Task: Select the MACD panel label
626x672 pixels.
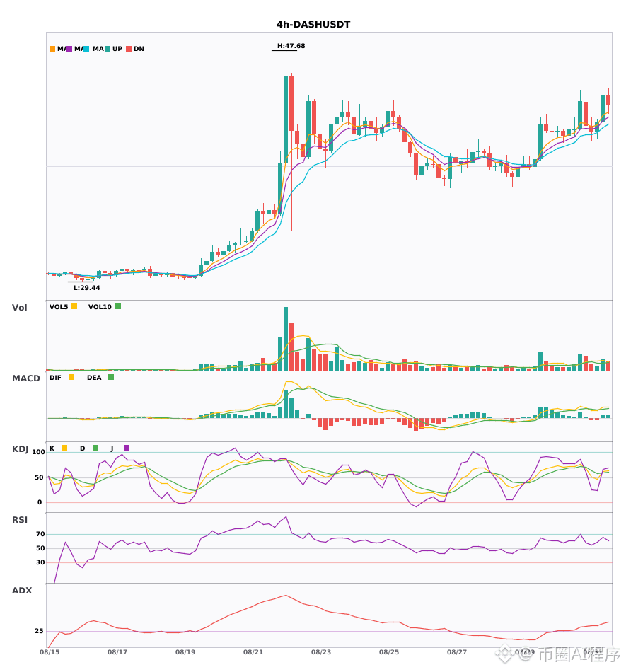Action: [25, 378]
